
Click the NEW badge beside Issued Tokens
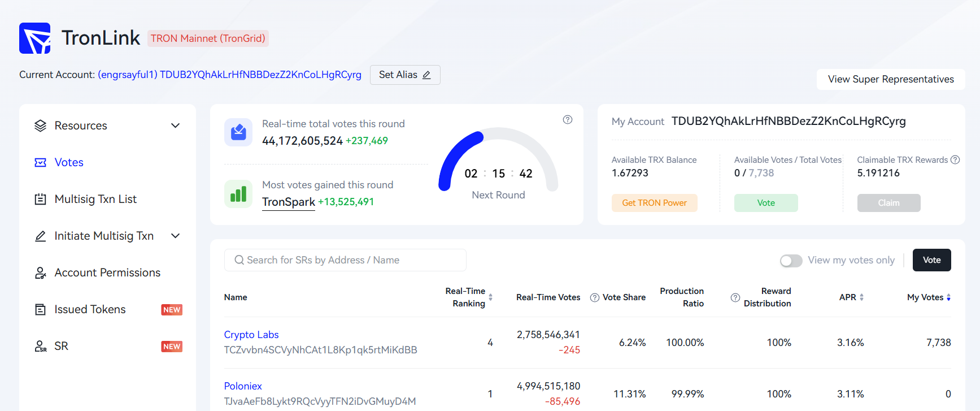coord(172,310)
